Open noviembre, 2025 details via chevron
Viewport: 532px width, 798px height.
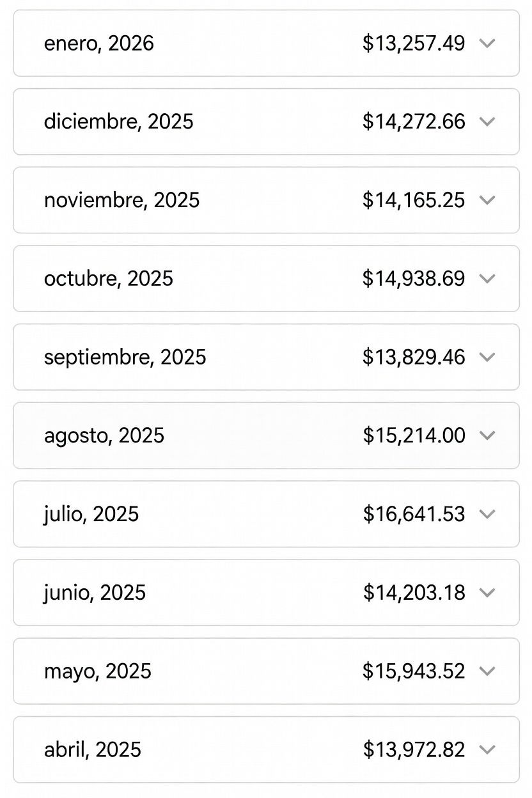[487, 200]
